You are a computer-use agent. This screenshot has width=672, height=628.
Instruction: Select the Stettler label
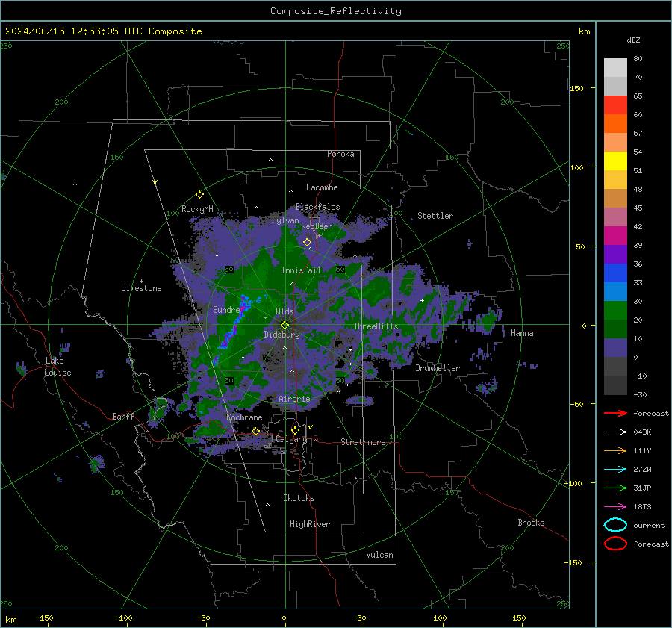tap(435, 216)
